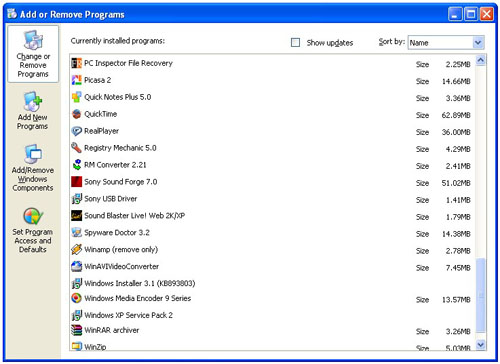
Task: Select the WinAVIVideoConverter entry
Action: 272,267
